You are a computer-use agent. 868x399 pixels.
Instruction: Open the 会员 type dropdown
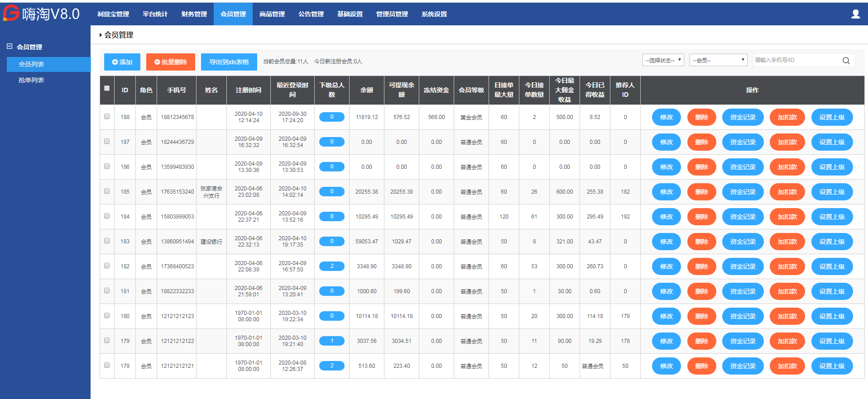(x=718, y=60)
